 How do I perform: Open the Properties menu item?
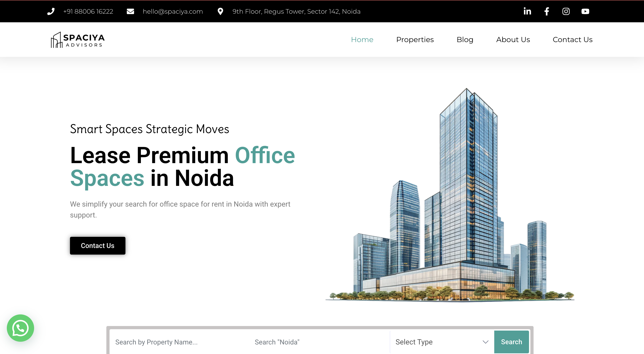415,40
